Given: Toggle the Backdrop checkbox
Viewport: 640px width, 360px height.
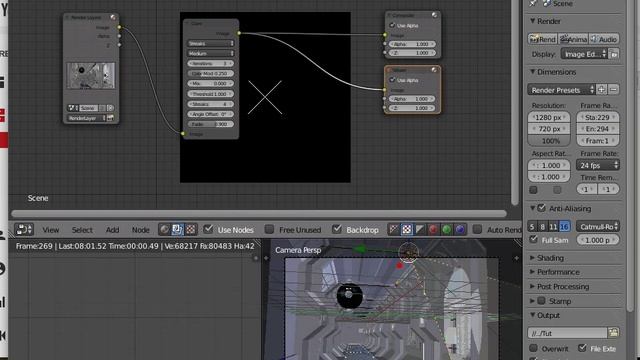Looking at the screenshot, I should (x=337, y=229).
